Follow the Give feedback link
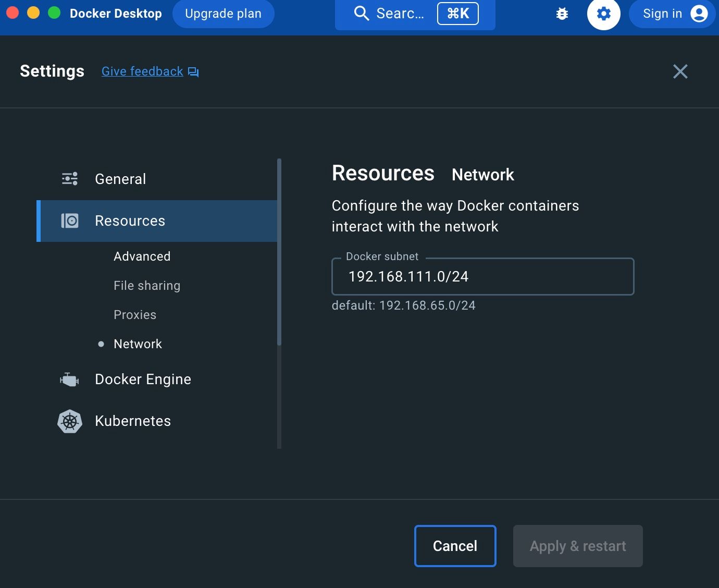Screen dimensions: 719x588 click(x=142, y=71)
